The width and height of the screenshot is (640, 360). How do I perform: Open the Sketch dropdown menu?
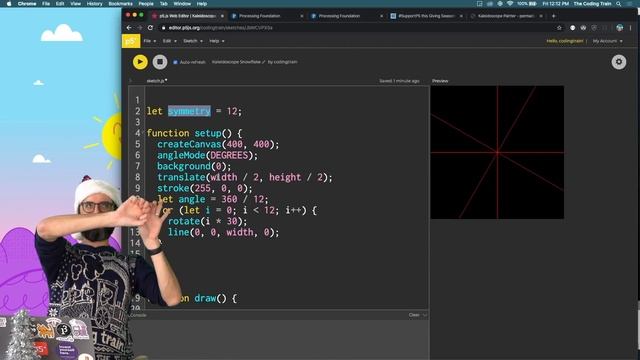(x=193, y=41)
